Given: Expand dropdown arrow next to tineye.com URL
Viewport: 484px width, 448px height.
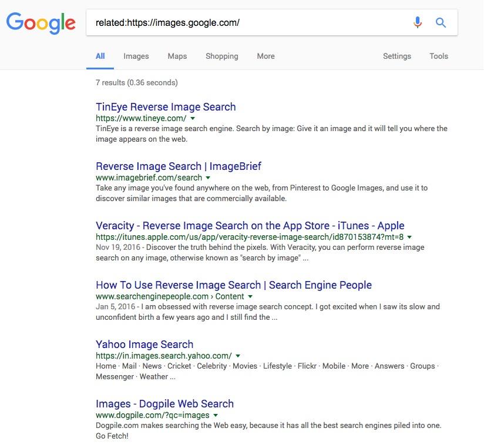Looking at the screenshot, I should pos(193,118).
